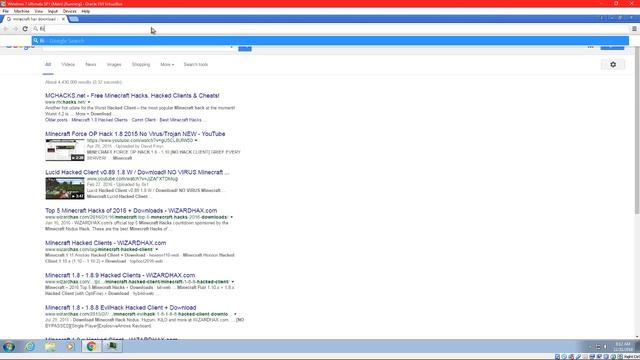Open MCHACKS.net Free Minecraft Hacks result
This screenshot has height=360, width=640.
[x=132, y=96]
